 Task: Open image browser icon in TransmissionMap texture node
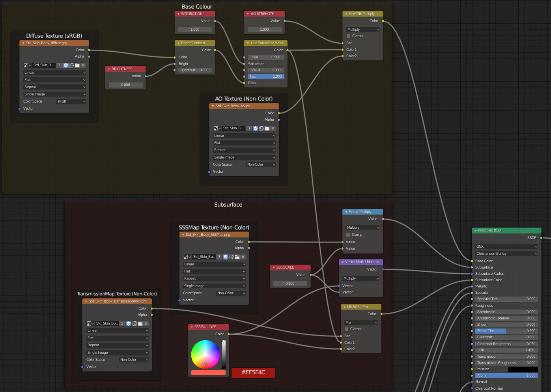tap(90, 323)
